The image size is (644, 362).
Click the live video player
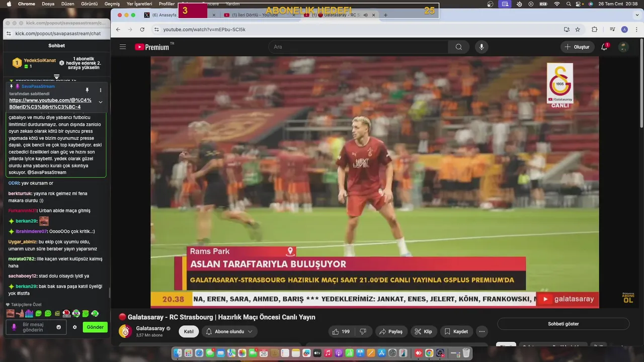(x=374, y=182)
